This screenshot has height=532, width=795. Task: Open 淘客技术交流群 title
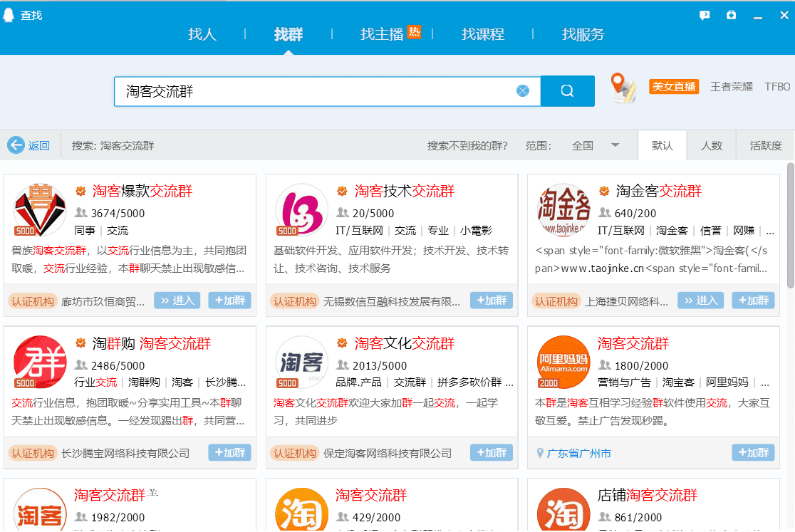(x=404, y=191)
